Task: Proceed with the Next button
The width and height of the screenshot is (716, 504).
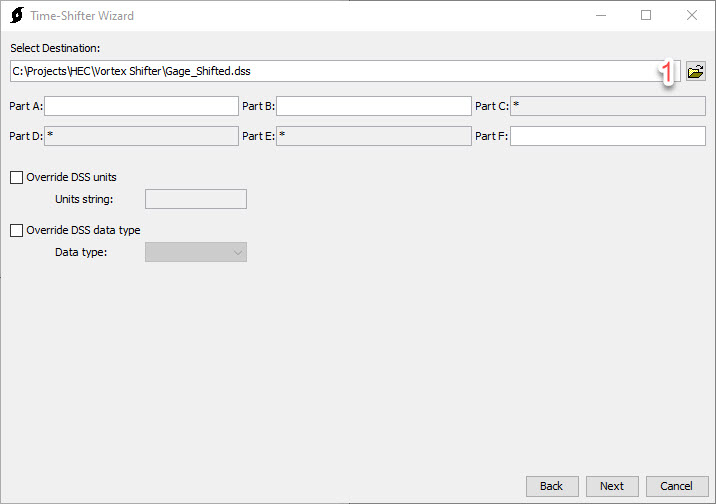Action: [x=612, y=486]
